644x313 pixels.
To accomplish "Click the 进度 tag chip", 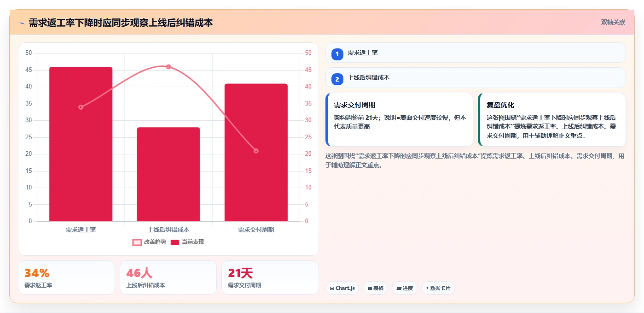I will pyautogui.click(x=405, y=288).
